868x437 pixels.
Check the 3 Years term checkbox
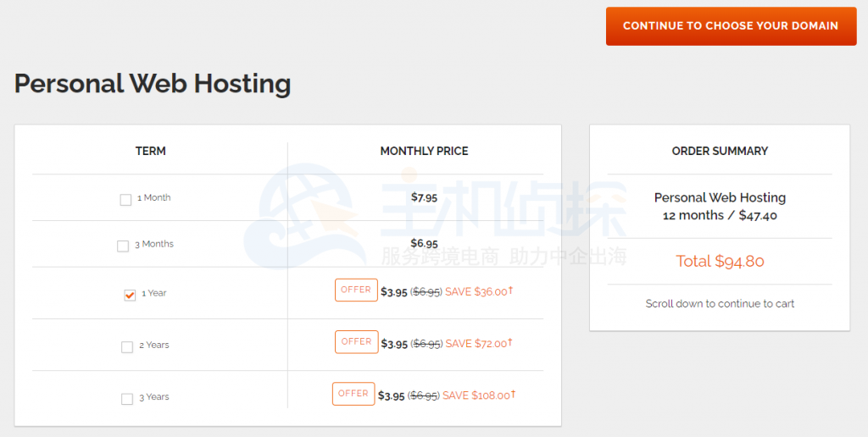point(127,399)
